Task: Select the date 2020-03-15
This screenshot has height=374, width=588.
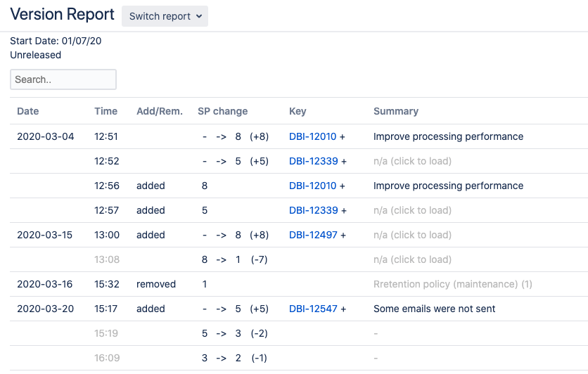Action: click(44, 235)
